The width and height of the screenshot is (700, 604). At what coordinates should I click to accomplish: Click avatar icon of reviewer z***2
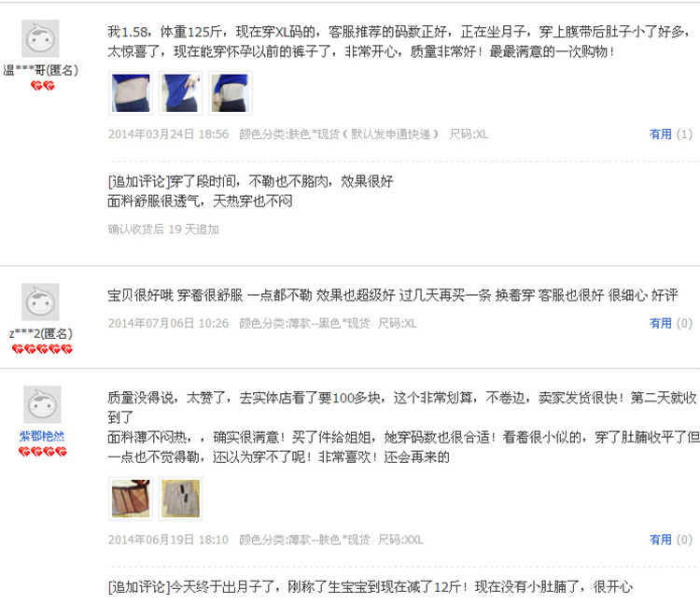click(41, 302)
